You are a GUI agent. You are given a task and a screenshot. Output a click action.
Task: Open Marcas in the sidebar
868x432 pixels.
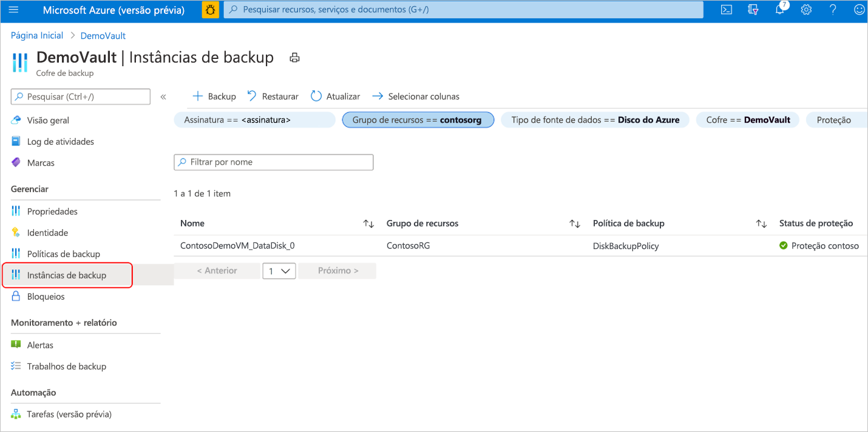41,163
